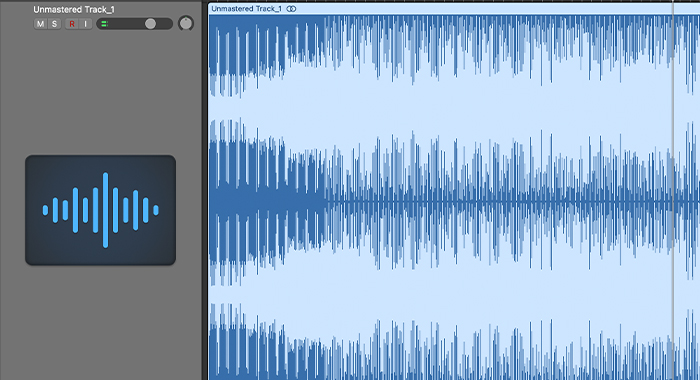This screenshot has width=700, height=380.
Task: Click the Unmastered Track_1 region header name
Action: click(246, 8)
